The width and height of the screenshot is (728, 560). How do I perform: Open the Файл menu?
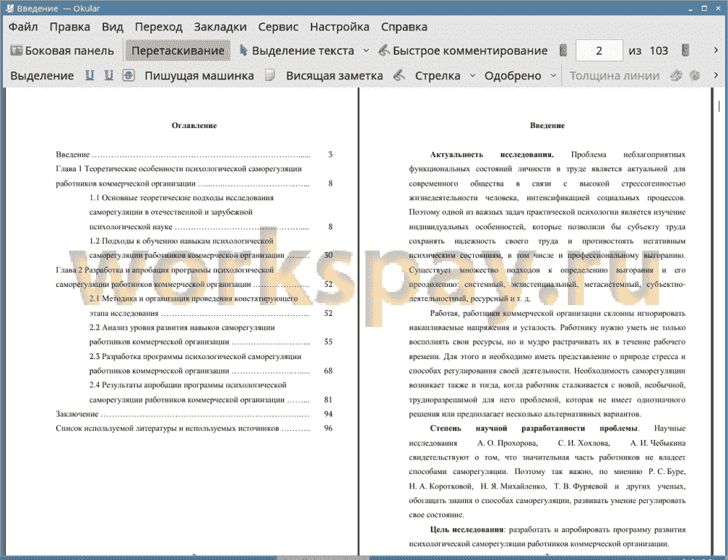(x=23, y=27)
